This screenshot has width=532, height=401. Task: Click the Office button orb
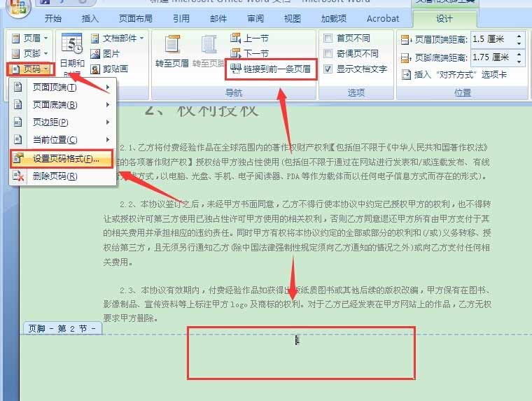17,8
